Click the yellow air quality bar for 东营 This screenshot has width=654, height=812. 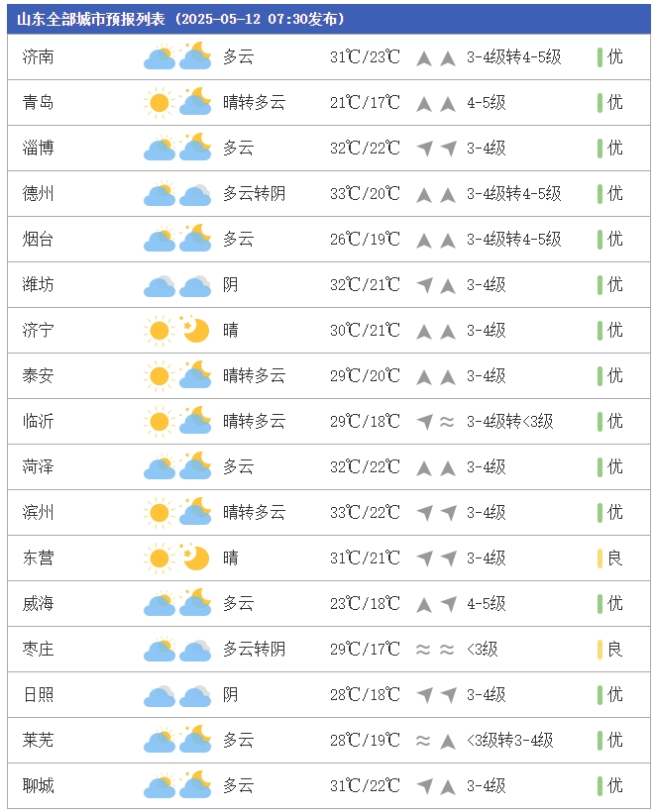600,558
